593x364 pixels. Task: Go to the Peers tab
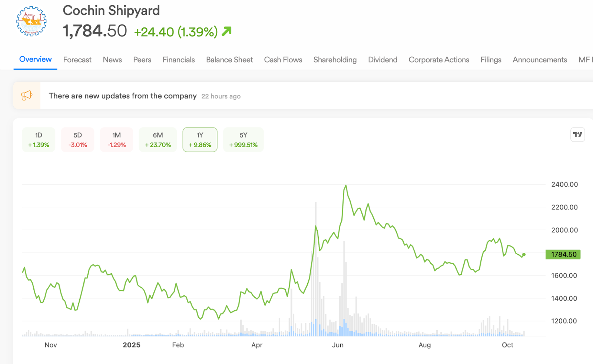(x=142, y=60)
